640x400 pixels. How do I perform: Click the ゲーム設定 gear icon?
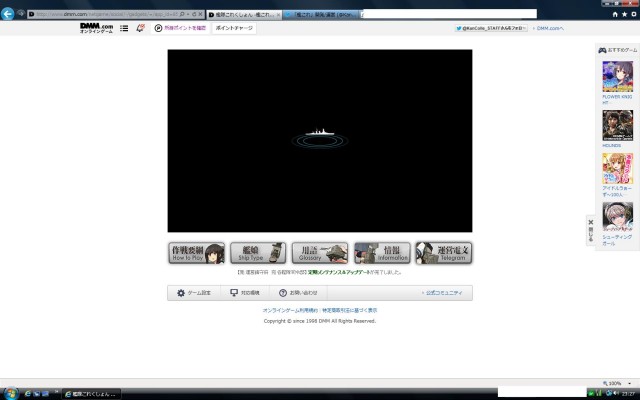[181, 293]
